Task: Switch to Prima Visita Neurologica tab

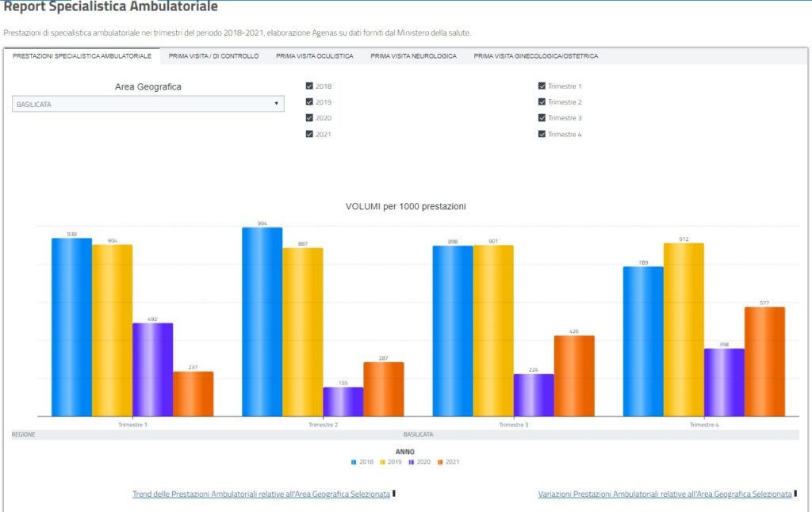Action: (x=413, y=56)
